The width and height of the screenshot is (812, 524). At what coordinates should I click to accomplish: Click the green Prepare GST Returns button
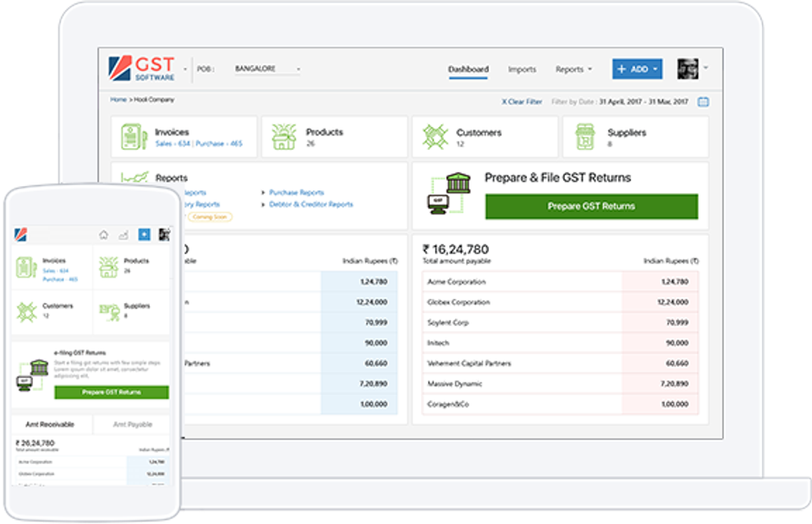pyautogui.click(x=591, y=207)
